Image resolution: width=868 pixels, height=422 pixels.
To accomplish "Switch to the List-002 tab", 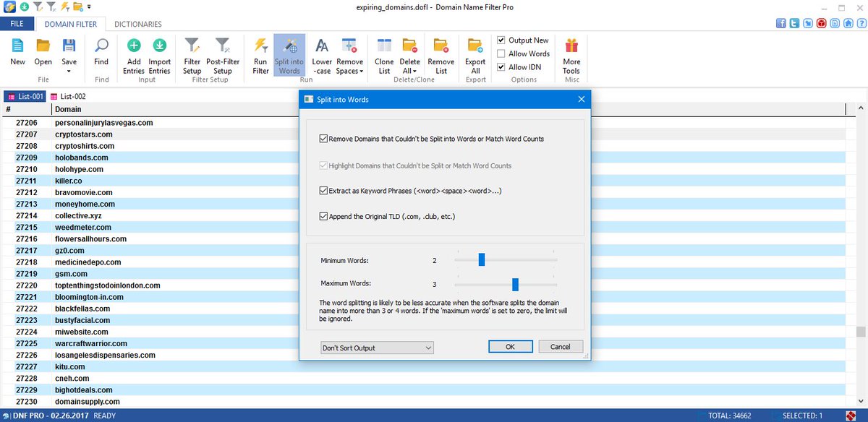I will pyautogui.click(x=68, y=96).
